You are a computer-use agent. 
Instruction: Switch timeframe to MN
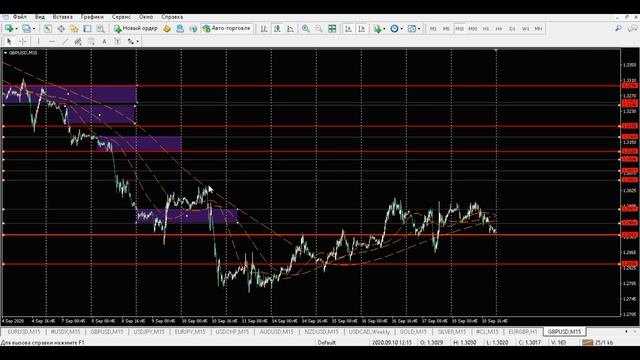point(538,29)
